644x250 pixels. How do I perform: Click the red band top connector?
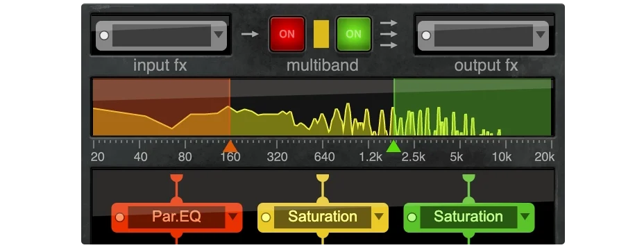(176, 178)
